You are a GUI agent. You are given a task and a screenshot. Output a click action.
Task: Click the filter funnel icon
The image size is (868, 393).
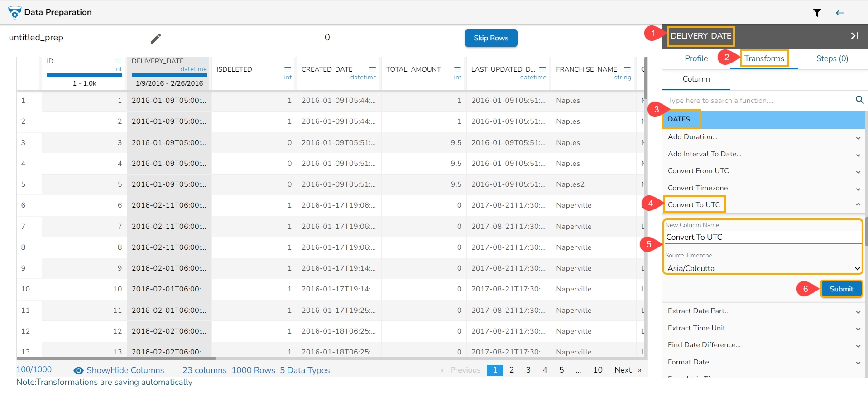coord(817,13)
